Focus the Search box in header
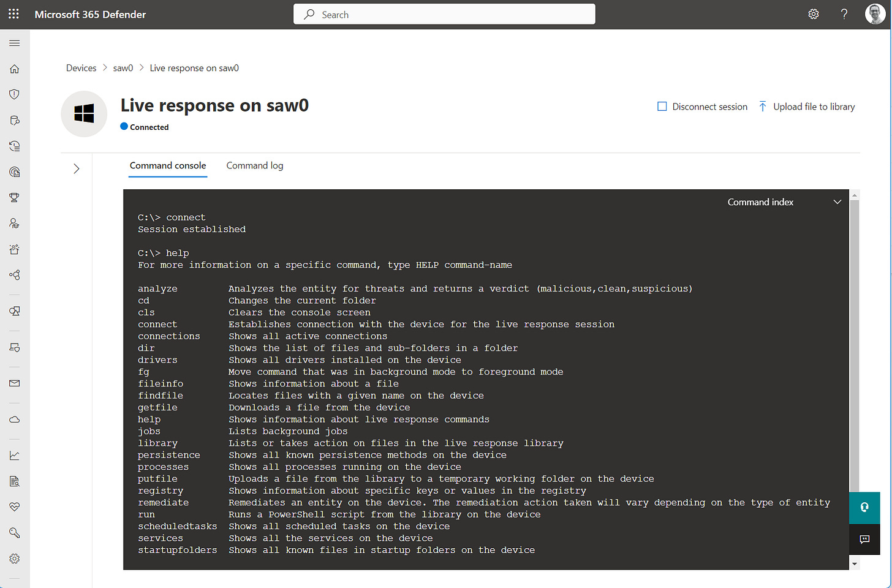The height and width of the screenshot is (588, 892). coord(444,14)
